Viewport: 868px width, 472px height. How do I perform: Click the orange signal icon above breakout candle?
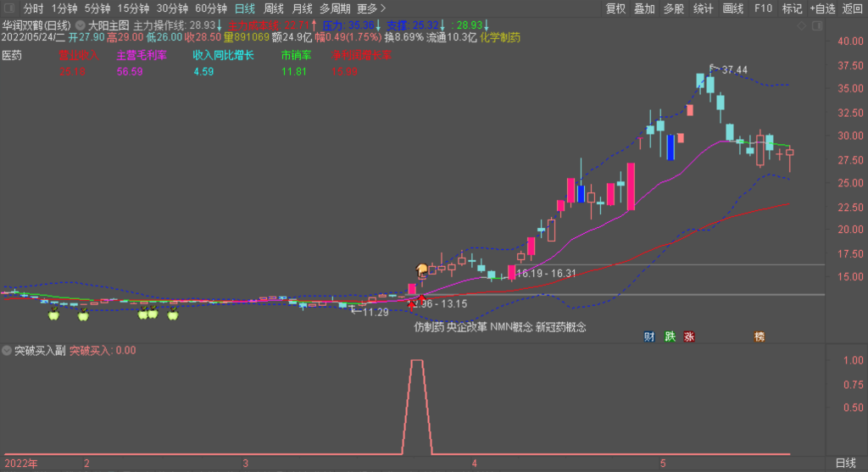coord(421,270)
